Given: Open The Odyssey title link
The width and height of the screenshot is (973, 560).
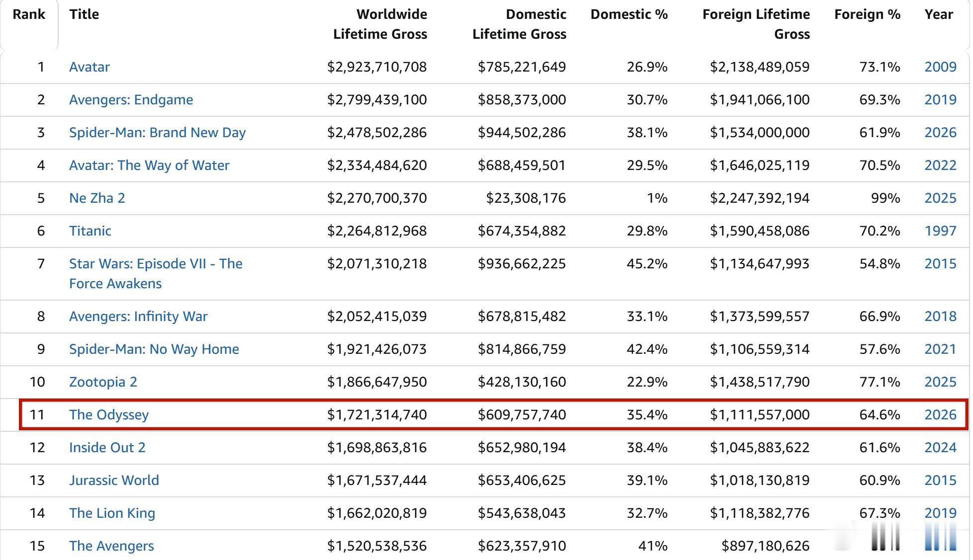Looking at the screenshot, I should click(109, 414).
